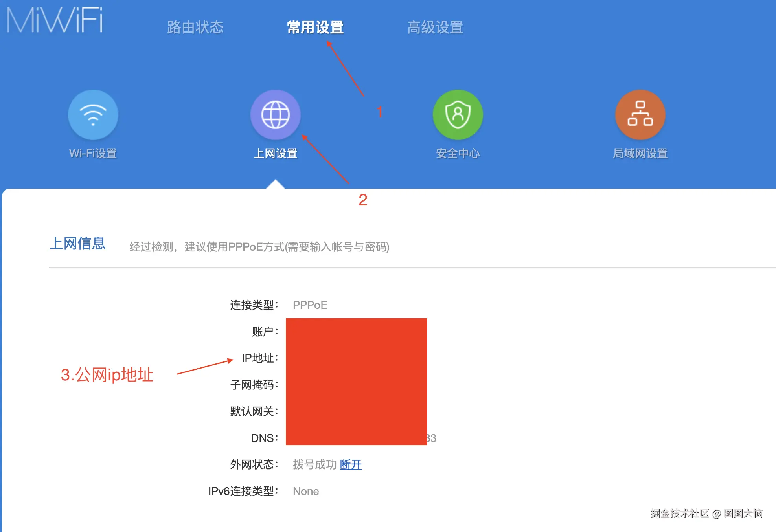The height and width of the screenshot is (532, 776).
Task: Select the 常用设置 tab
Action: tap(314, 27)
